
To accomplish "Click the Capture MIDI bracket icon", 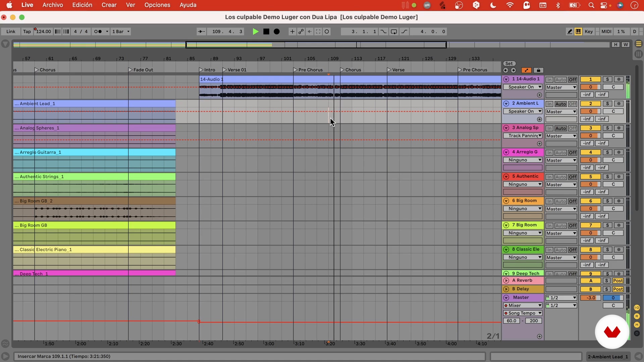I will [318, 32].
